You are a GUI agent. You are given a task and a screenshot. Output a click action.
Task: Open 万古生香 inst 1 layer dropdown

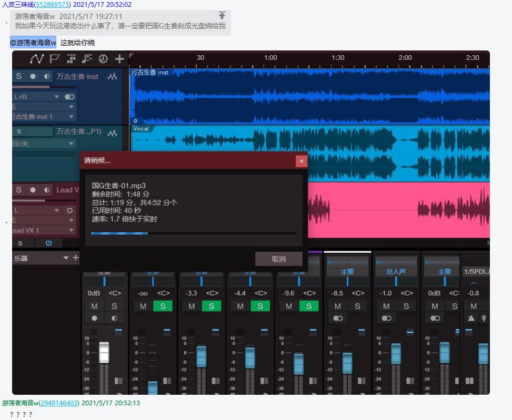click(x=71, y=116)
